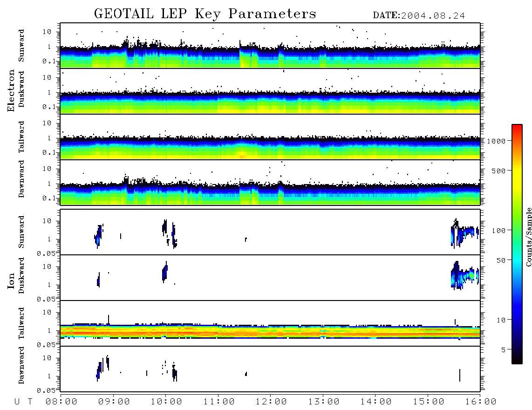532x410 pixels.
Task: Click the 50 colorbar tick label
Action: coord(501,260)
